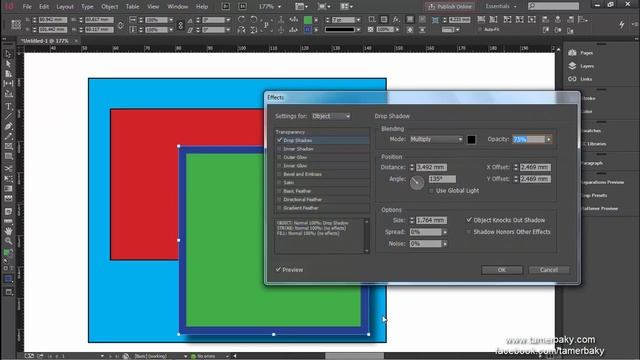The width and height of the screenshot is (640, 360).
Task: Click the Quick Apply lightning icon
Action: click(x=622, y=24)
